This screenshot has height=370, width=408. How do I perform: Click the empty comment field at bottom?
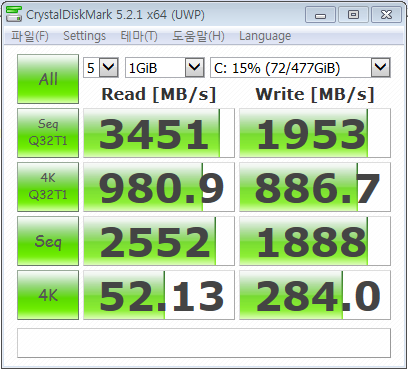(x=204, y=343)
